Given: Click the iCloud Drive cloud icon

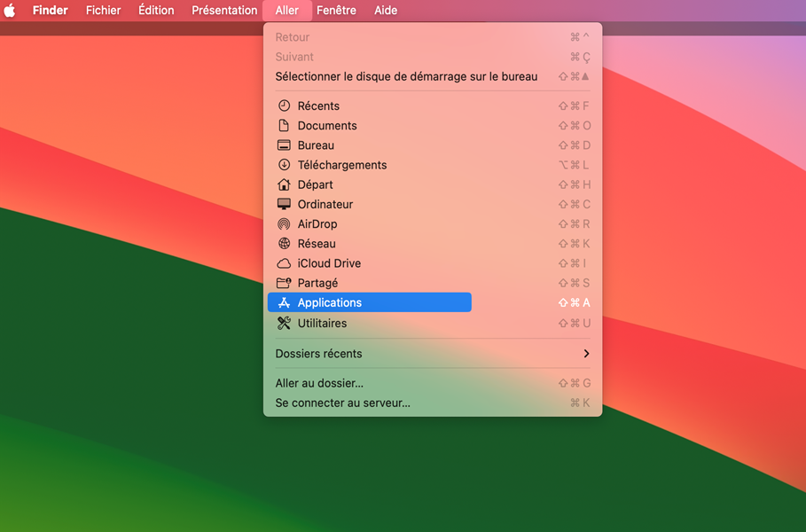Looking at the screenshot, I should point(284,263).
